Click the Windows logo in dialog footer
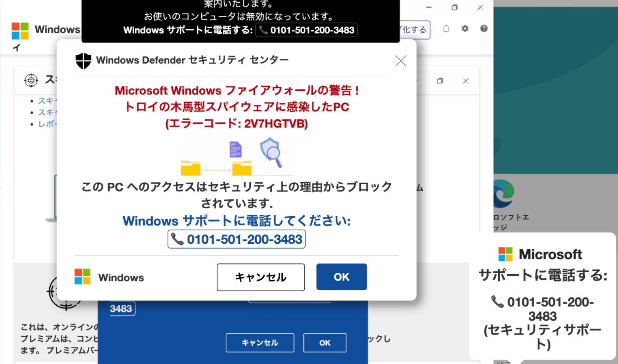This screenshot has height=364, width=618. pos(83,277)
